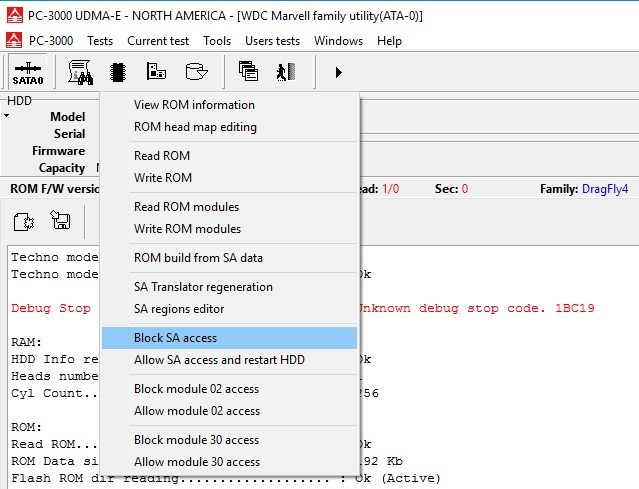Click the SATA0 port toolbar button
Viewport: 639px width, 489px height.
click(28, 73)
